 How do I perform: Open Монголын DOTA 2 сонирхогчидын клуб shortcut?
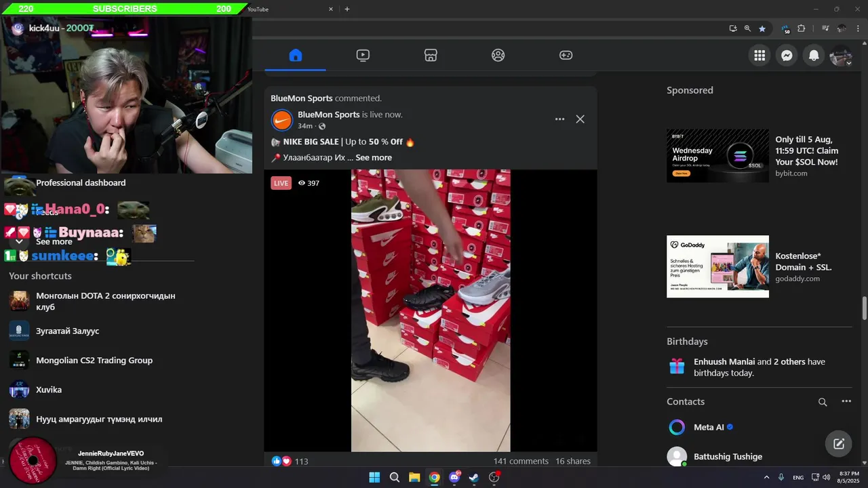[105, 302]
